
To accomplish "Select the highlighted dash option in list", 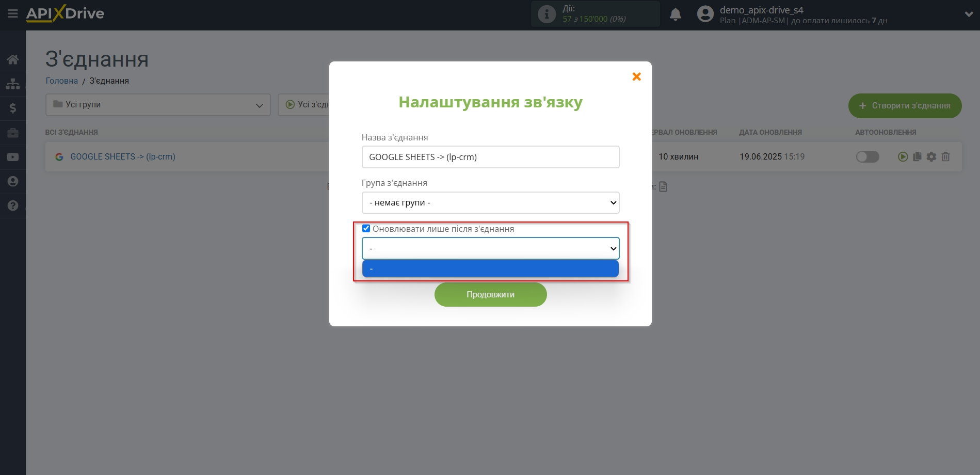I will (490, 268).
